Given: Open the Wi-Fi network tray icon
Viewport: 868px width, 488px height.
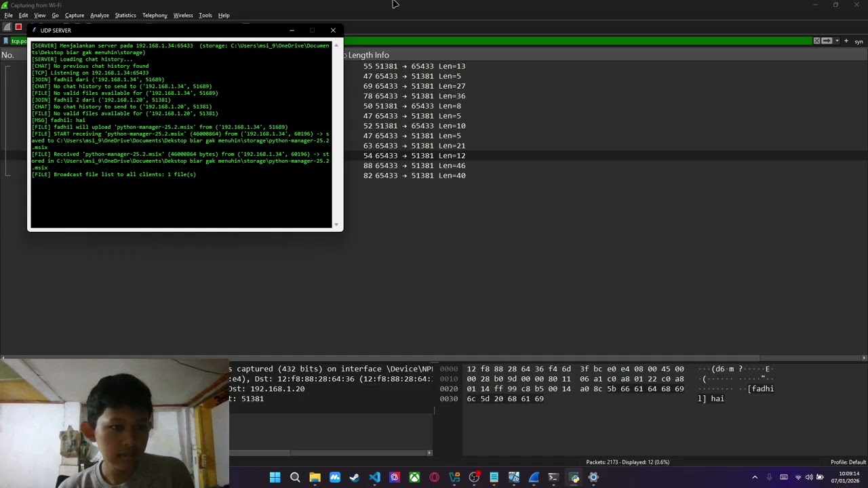Looking at the screenshot, I should pyautogui.click(x=798, y=477).
